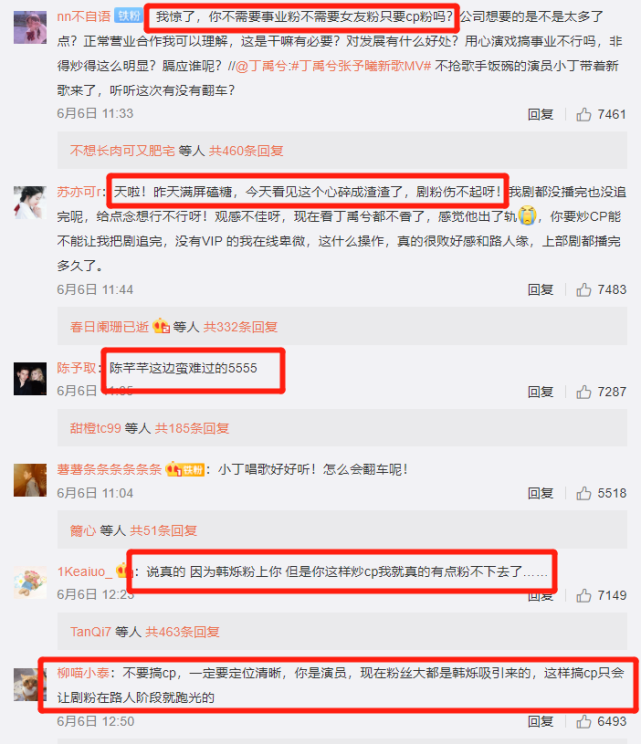This screenshot has width=641, height=744.
Task: Like 陈予取's comment with 7287 likes
Action: (584, 391)
